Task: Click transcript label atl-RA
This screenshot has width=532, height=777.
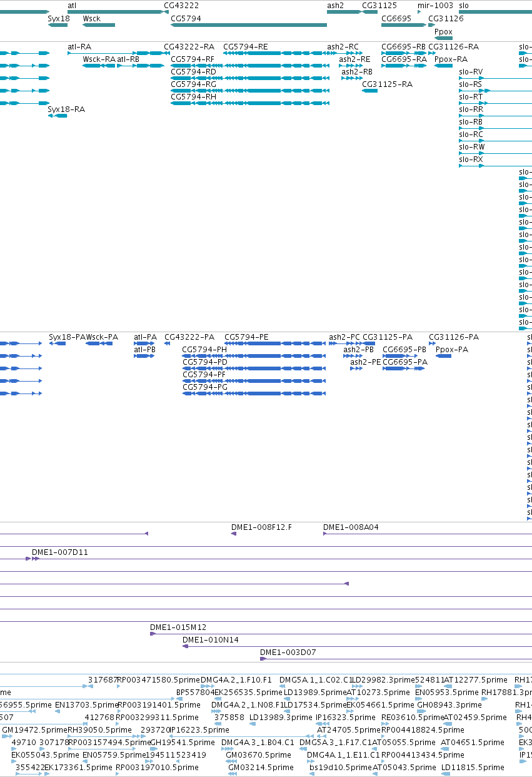Action: (x=79, y=47)
